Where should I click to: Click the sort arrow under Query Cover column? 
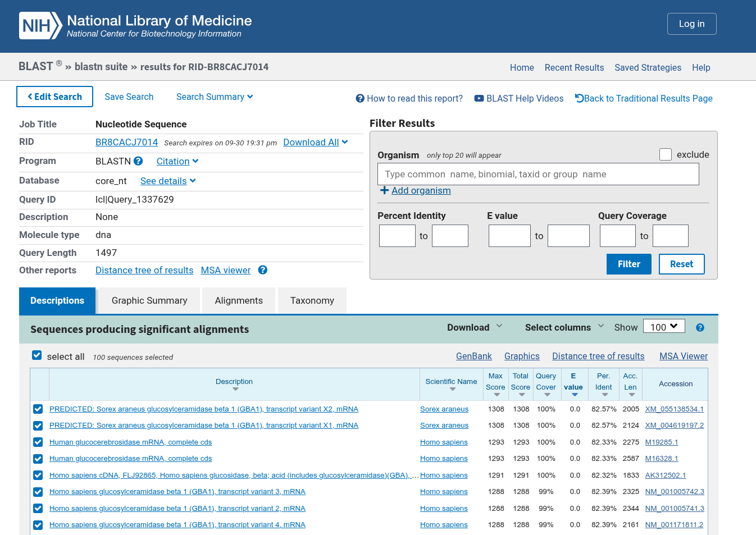pos(547,395)
